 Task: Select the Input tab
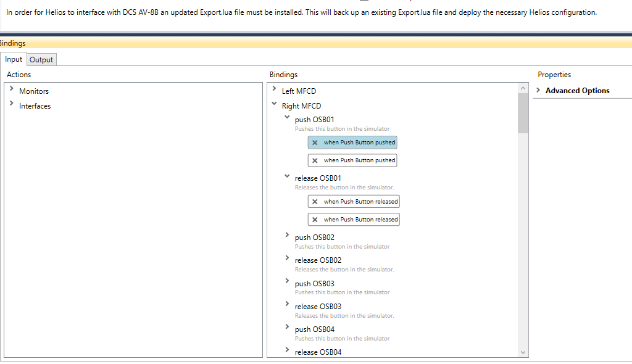(14, 59)
